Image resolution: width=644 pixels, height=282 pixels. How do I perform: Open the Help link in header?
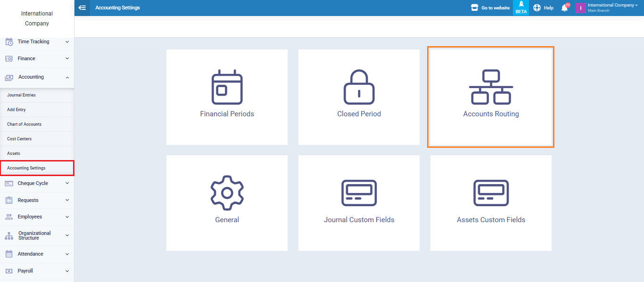(544, 8)
